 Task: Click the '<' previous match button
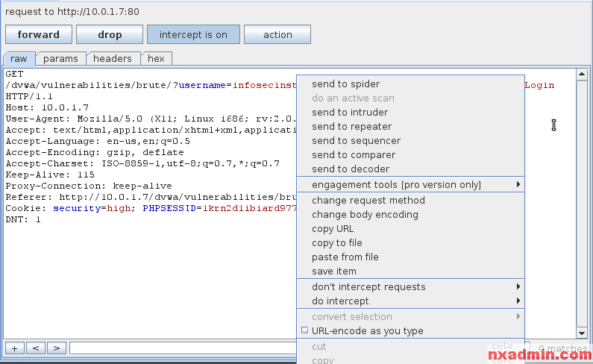pos(36,348)
